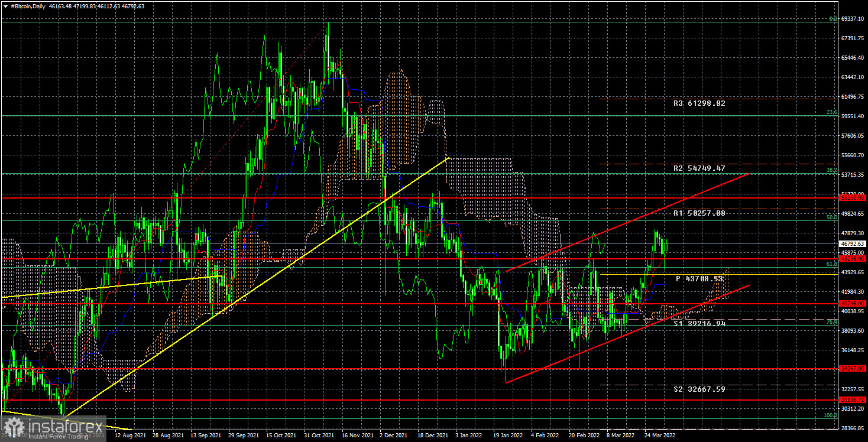Select the Fibonacci 61.8 level label
The height and width of the screenshot is (442, 868).
click(831, 264)
